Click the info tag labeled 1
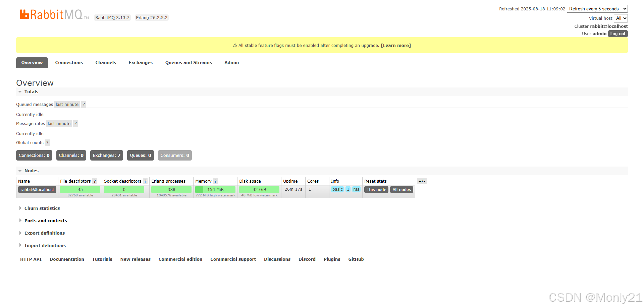The height and width of the screenshot is (308, 644). [348, 189]
